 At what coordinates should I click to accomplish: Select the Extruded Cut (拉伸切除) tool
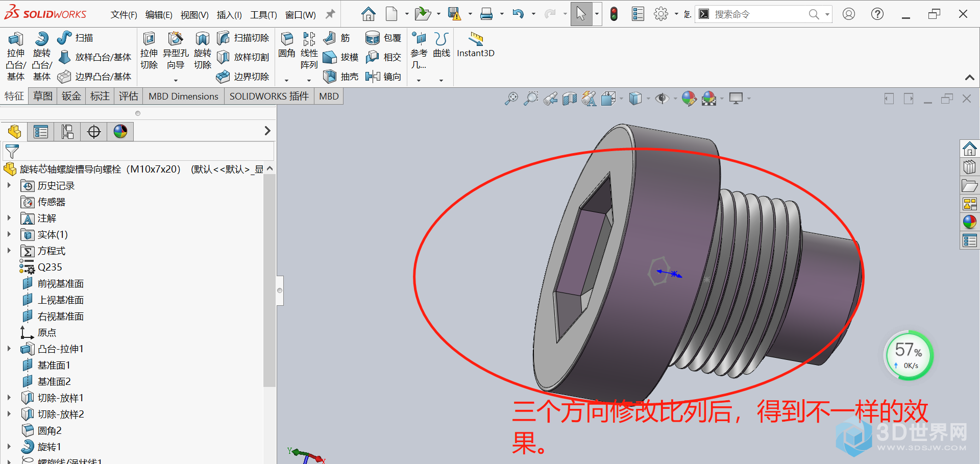[149, 51]
